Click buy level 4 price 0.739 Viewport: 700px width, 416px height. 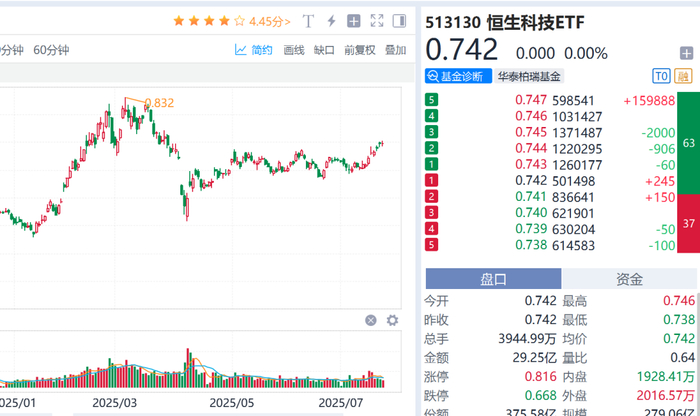(x=531, y=229)
